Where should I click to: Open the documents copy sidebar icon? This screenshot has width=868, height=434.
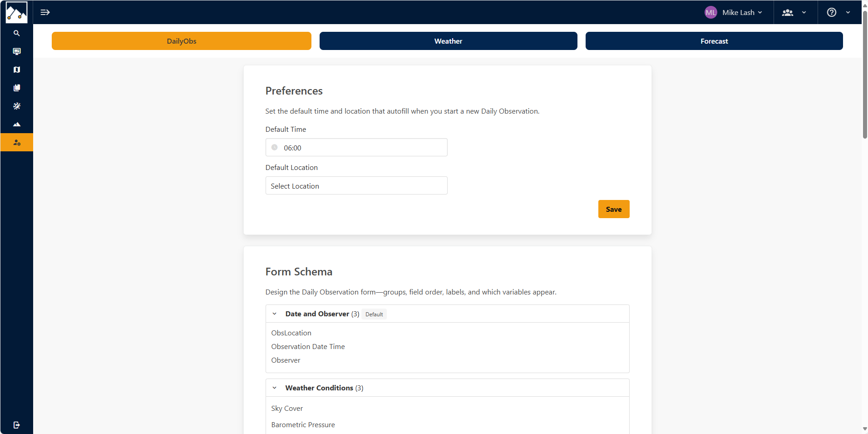coord(17,88)
